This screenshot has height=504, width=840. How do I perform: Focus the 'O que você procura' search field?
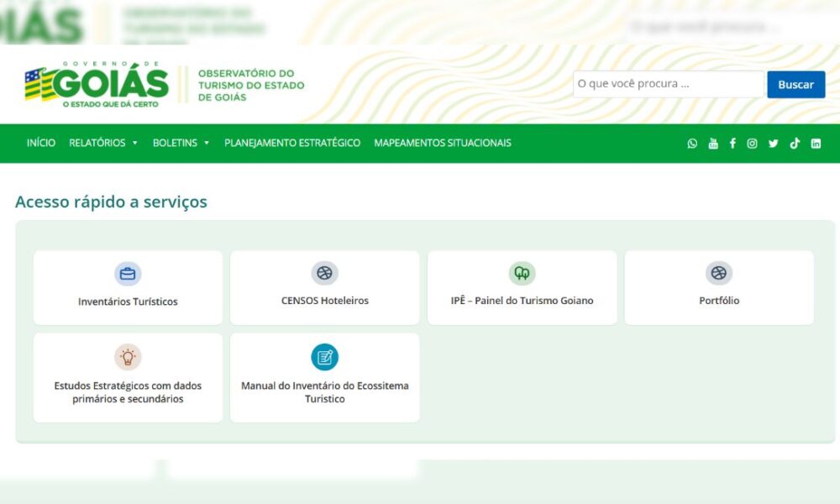668,84
